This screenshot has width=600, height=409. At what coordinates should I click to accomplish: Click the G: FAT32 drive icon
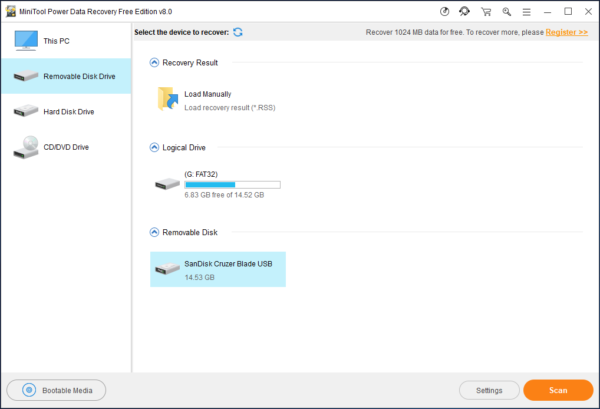point(167,184)
